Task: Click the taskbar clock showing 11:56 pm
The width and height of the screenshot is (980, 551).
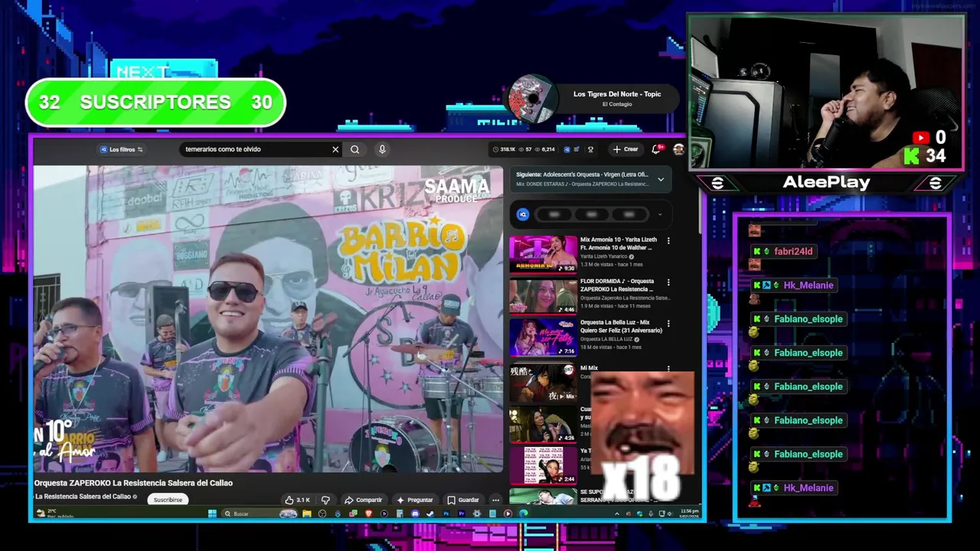Action: [x=690, y=513]
